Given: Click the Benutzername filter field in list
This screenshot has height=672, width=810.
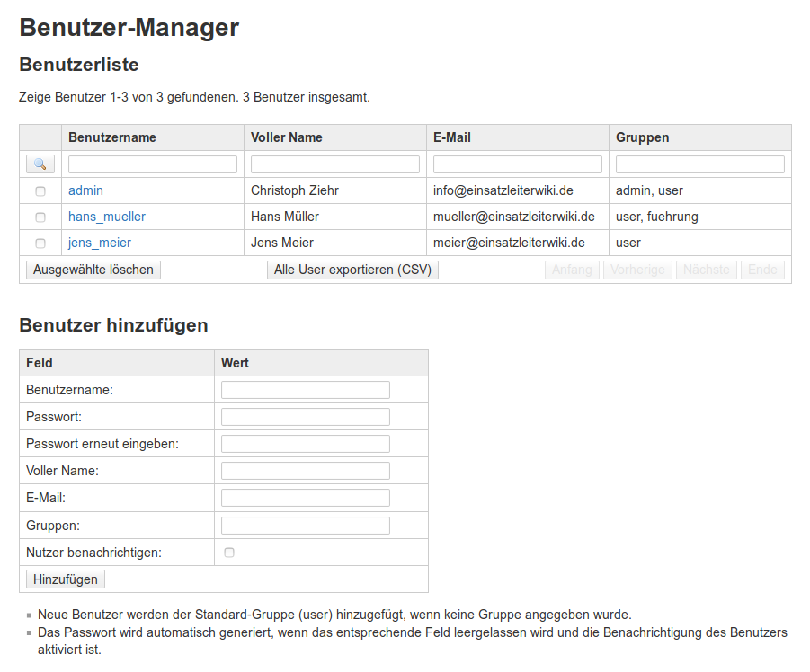Looking at the screenshot, I should (x=153, y=164).
